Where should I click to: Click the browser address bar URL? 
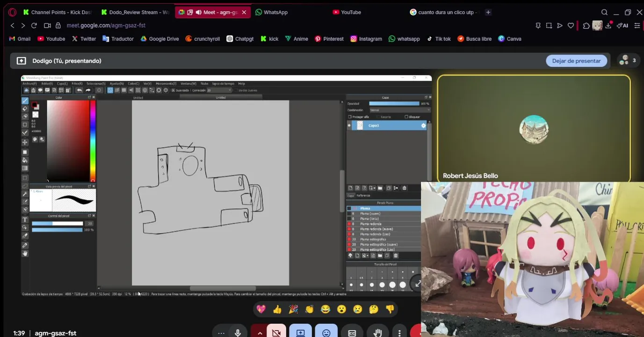tap(106, 25)
